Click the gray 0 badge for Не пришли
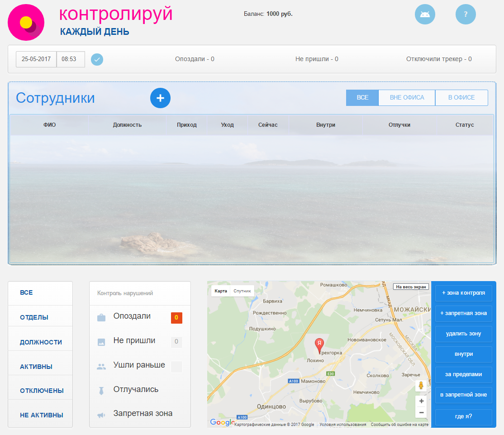The image size is (504, 435). (x=176, y=342)
